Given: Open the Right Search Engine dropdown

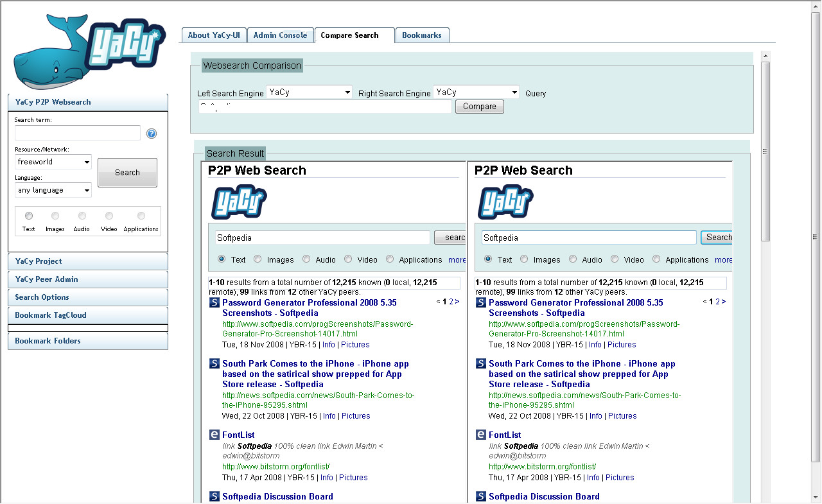Looking at the screenshot, I should point(477,92).
